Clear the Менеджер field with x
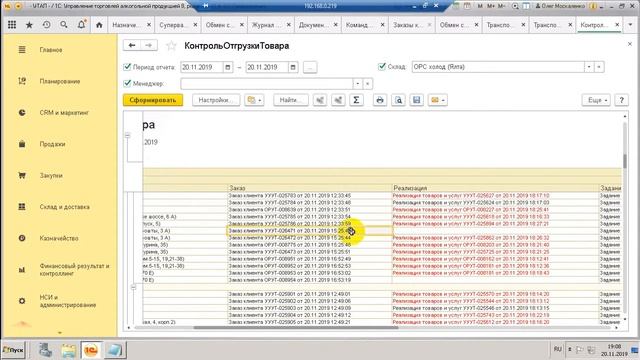The height and width of the screenshot is (360, 640). (367, 84)
